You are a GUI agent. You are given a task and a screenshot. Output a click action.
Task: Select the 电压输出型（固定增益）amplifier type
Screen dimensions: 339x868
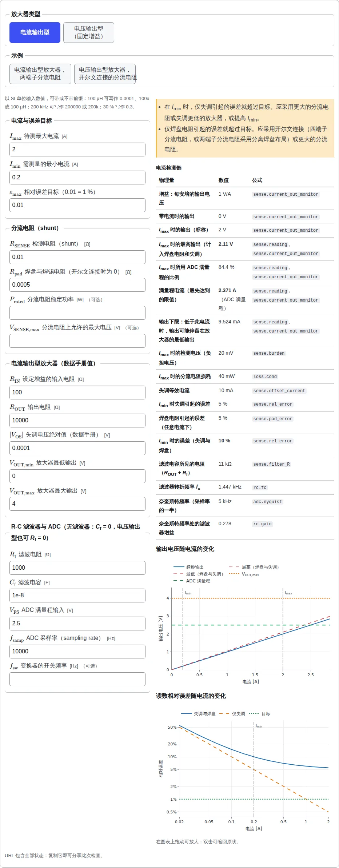[89, 32]
